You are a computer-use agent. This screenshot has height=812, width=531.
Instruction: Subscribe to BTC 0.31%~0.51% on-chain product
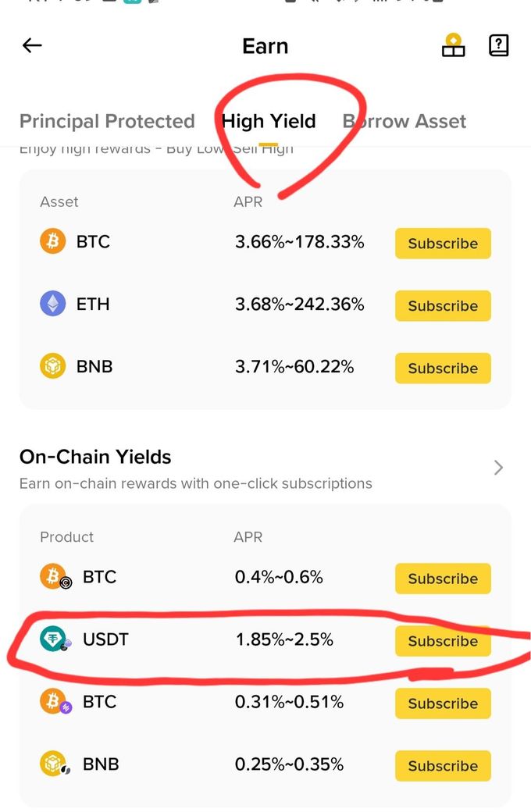coord(443,703)
